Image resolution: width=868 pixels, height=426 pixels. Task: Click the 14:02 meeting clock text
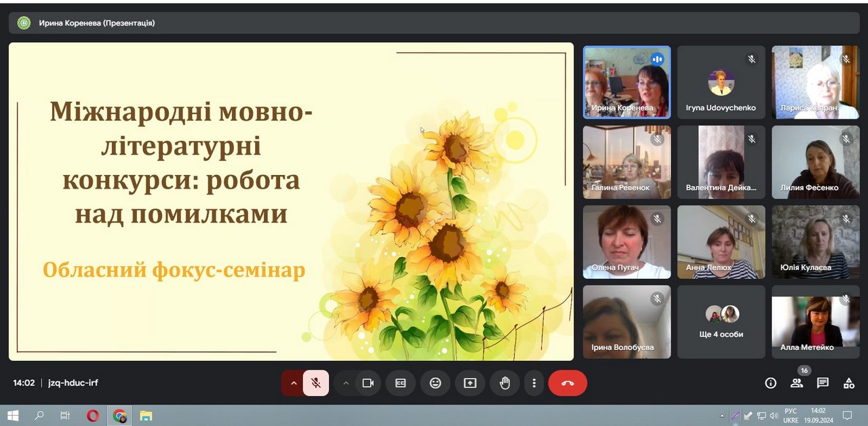(x=24, y=383)
